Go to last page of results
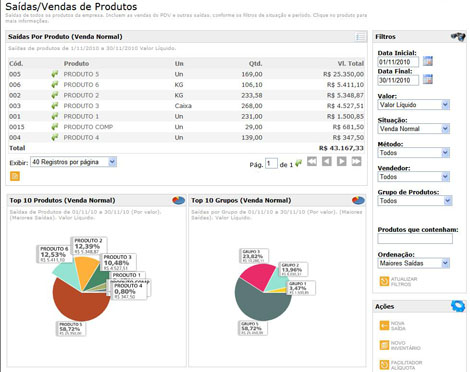Screen dimensions: 470x372 356,162
